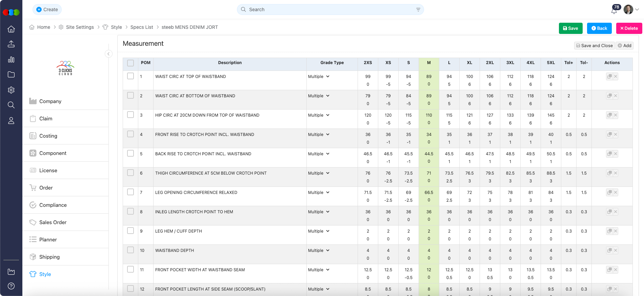Collapse the sidebar with arrow button
Image resolution: width=644 pixels, height=296 pixels.
click(108, 54)
